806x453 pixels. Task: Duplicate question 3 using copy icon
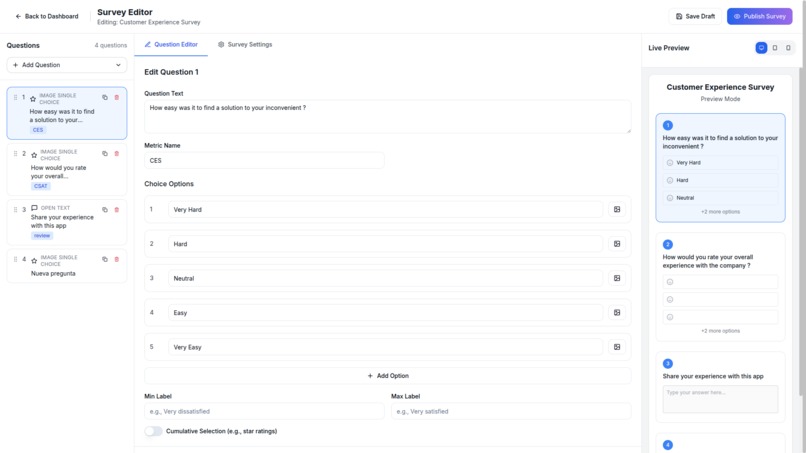(x=105, y=210)
